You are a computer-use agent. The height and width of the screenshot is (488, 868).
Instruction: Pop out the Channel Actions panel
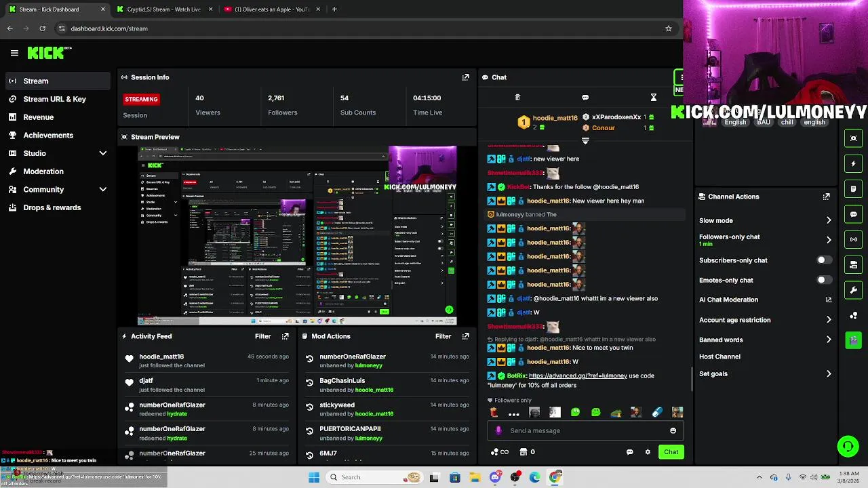(x=826, y=197)
